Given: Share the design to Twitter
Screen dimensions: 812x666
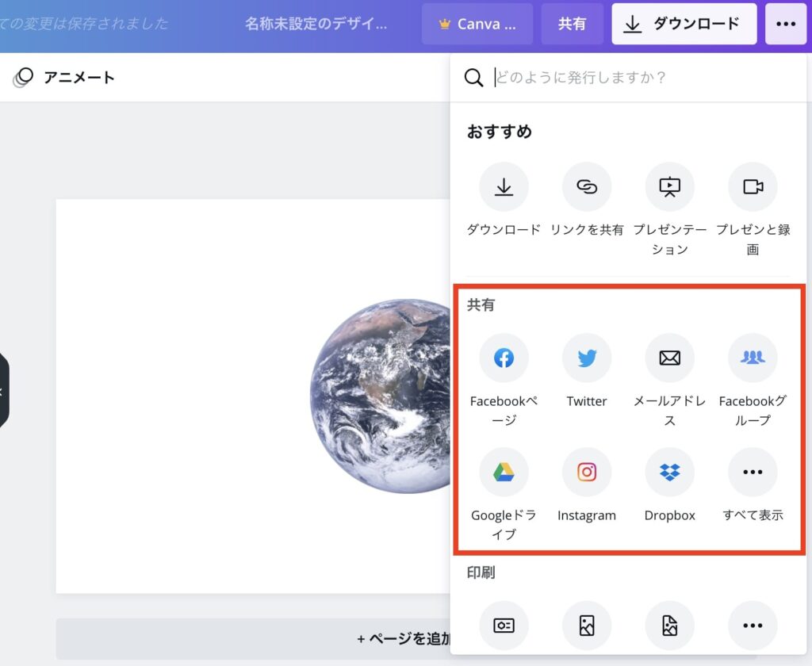Looking at the screenshot, I should (587, 358).
